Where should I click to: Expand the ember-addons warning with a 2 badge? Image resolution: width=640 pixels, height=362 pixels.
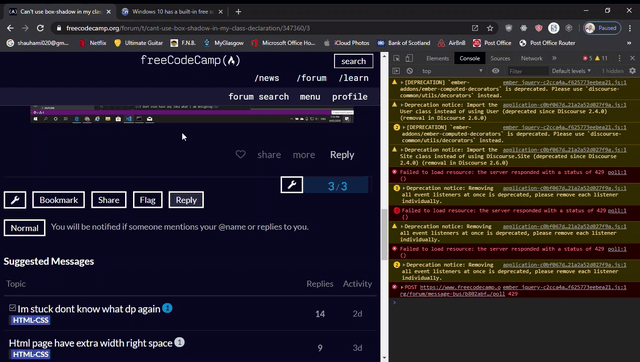pyautogui.click(x=404, y=127)
